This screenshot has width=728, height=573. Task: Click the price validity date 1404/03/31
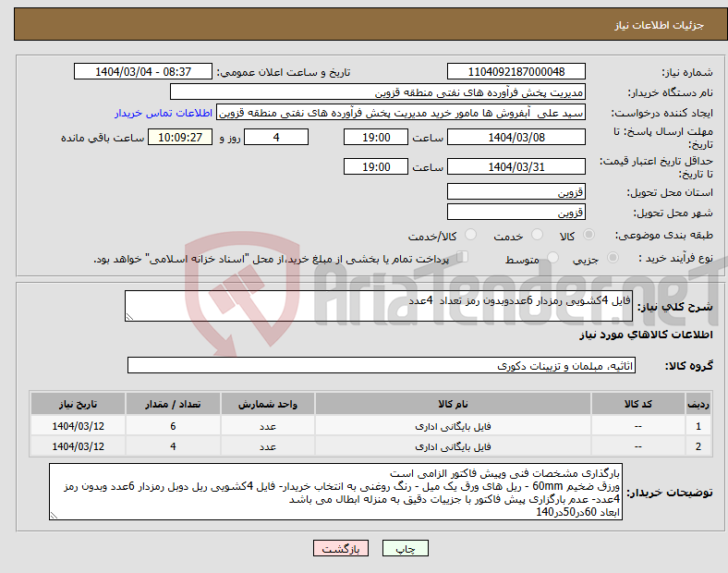pyautogui.click(x=516, y=166)
